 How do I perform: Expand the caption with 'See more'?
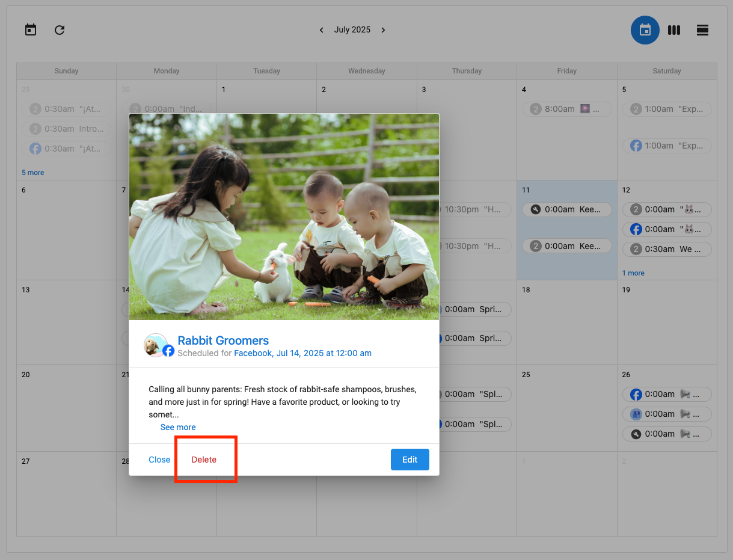pyautogui.click(x=178, y=426)
